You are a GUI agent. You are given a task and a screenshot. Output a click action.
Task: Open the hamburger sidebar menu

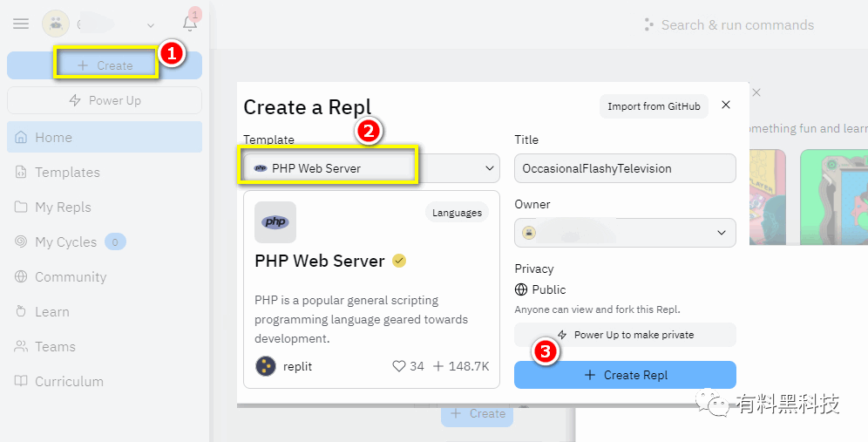click(21, 24)
